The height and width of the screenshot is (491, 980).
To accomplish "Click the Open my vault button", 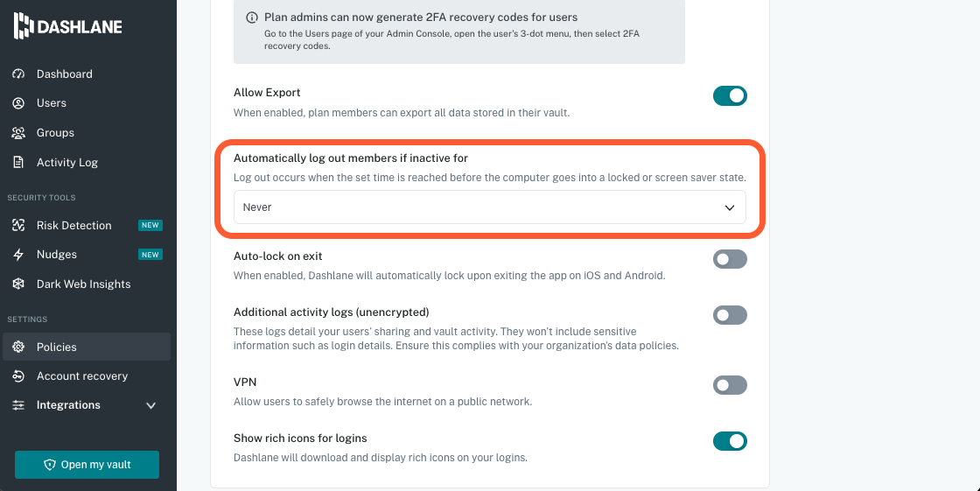I will point(87,465).
